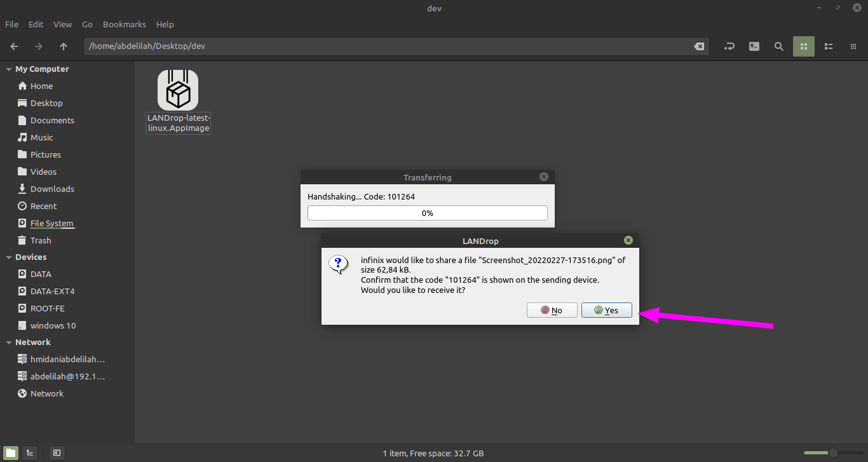Click the search magnifier icon

(x=779, y=46)
